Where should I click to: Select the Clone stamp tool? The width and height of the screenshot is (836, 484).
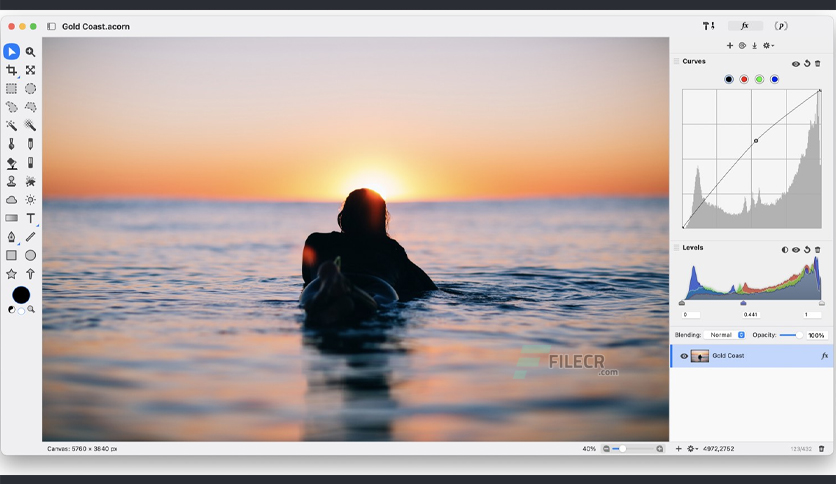12,181
